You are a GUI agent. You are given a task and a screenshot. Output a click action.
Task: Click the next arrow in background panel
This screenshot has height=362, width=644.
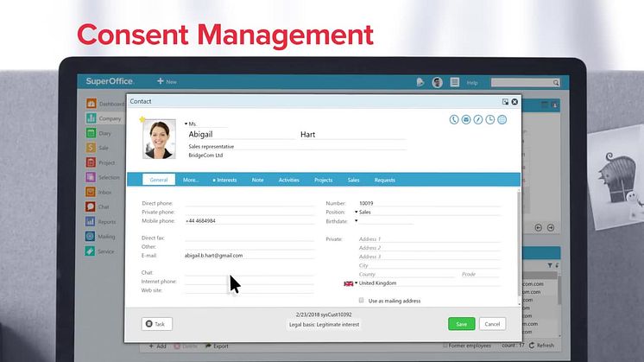pyautogui.click(x=551, y=227)
